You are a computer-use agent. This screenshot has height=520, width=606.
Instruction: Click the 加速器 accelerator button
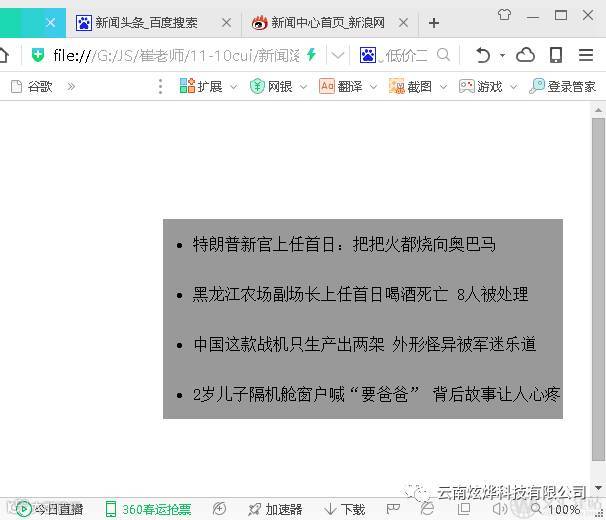point(275,509)
